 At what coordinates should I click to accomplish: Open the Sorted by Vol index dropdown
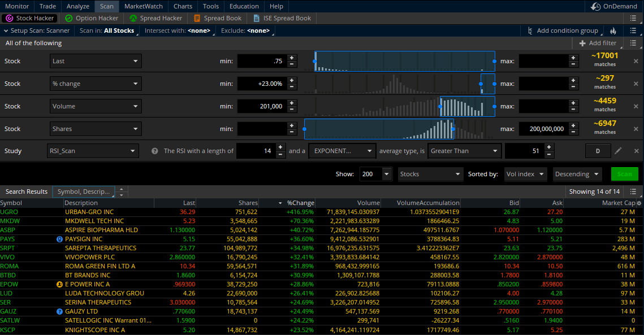click(526, 174)
